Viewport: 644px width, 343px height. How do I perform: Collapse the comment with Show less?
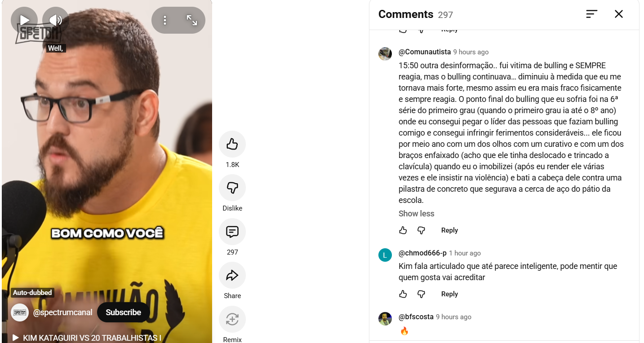click(416, 214)
